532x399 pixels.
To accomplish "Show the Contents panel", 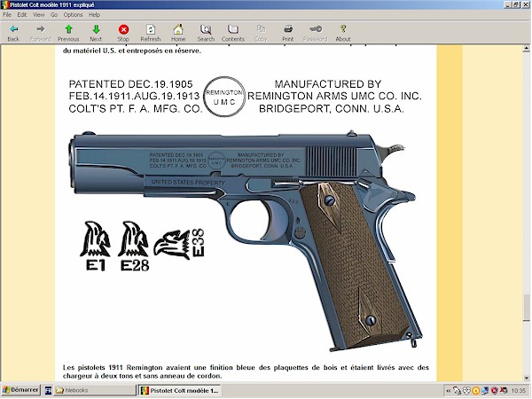I will 233,33.
